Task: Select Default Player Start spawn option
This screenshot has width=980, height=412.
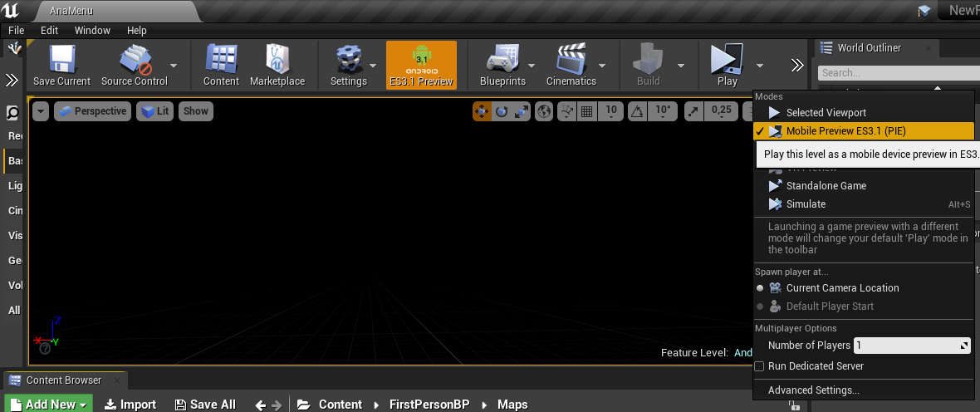Action: tap(864, 307)
